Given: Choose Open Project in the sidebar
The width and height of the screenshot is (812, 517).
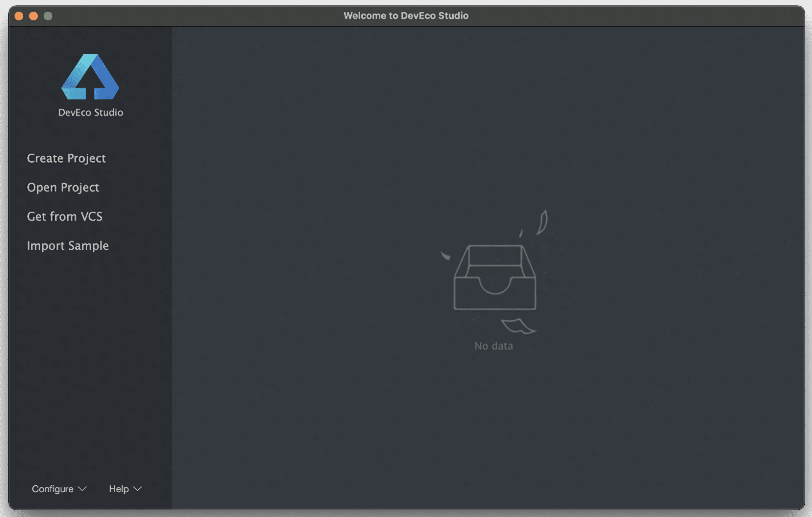Looking at the screenshot, I should point(63,188).
